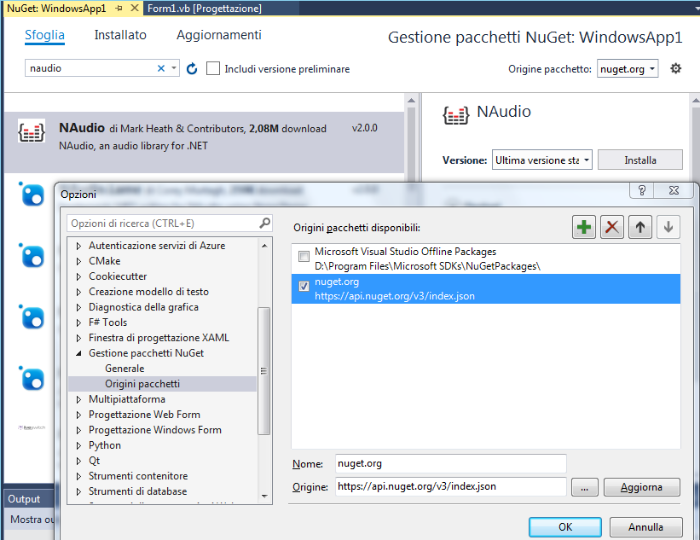The height and width of the screenshot is (540, 700).
Task: Close the NuGet WindowsApp1 tab
Action: tap(134, 8)
